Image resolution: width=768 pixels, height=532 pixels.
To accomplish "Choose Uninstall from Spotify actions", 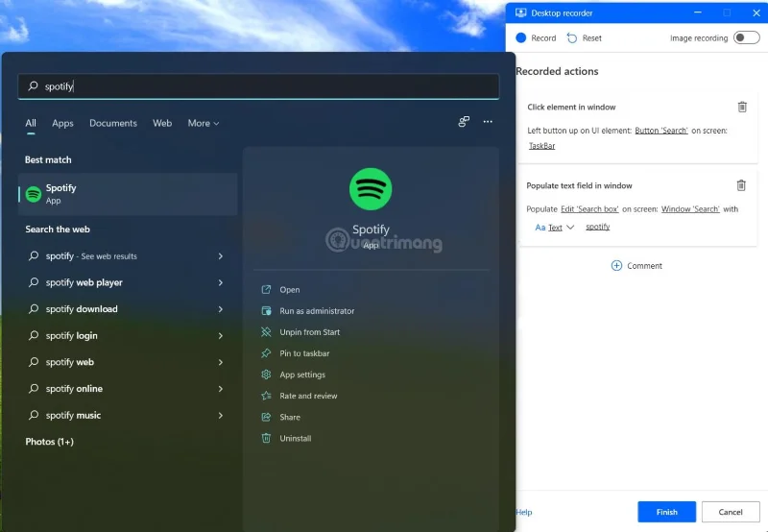I will point(296,438).
